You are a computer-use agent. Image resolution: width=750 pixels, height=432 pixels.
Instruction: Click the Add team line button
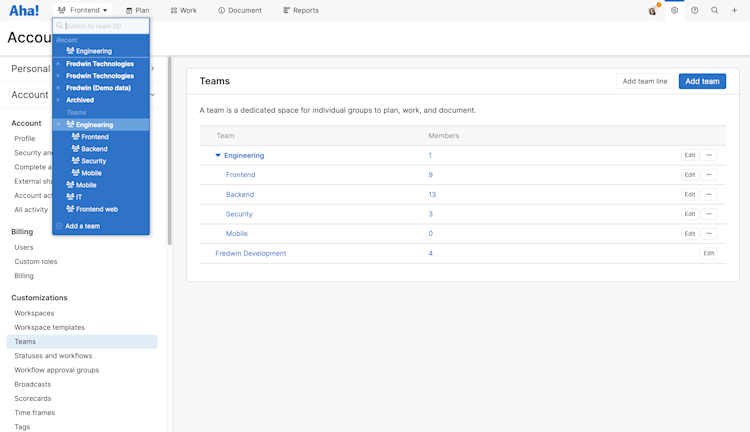(645, 81)
